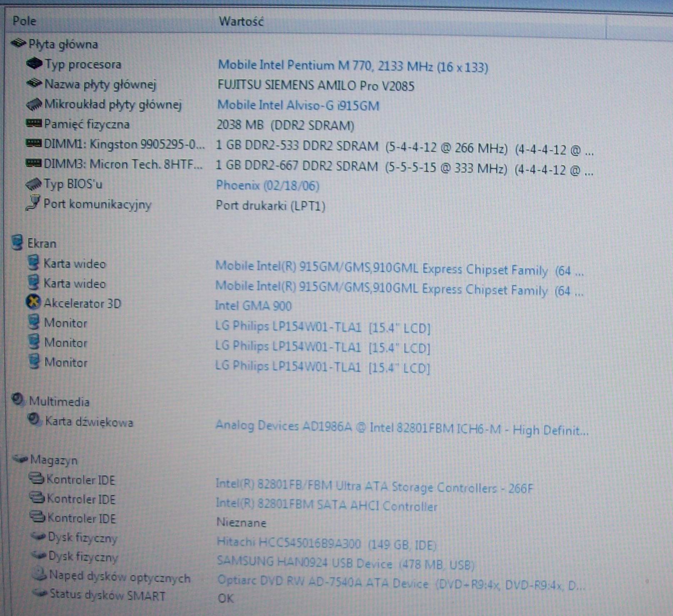Screen dimensions: 673x616
Task: Select the Multimedia section speaker icon
Action: coord(18,400)
